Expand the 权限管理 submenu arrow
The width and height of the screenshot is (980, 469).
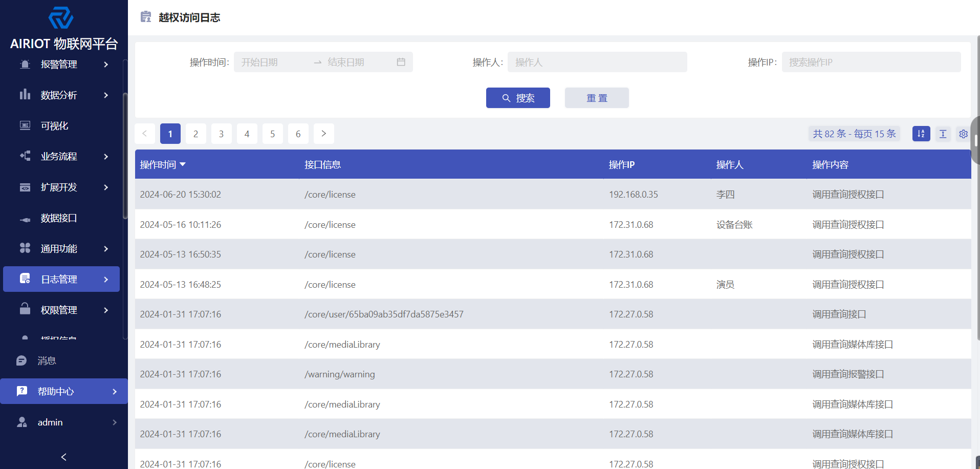106,310
